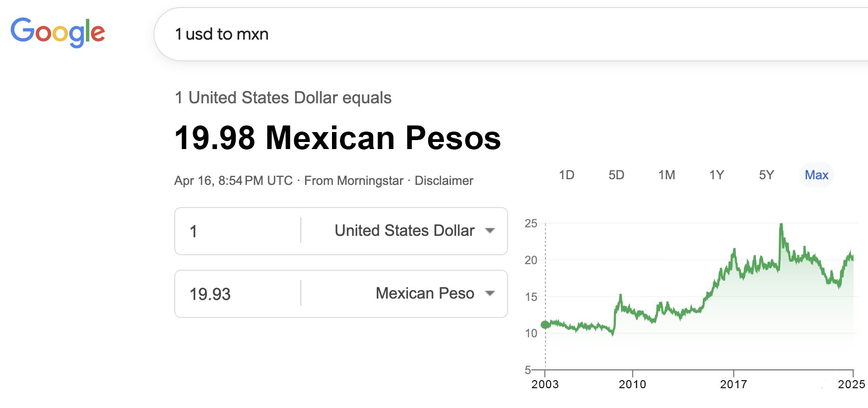Expand the Mexican Peso currency dropdown
This screenshot has width=868, height=408.
point(425,293)
